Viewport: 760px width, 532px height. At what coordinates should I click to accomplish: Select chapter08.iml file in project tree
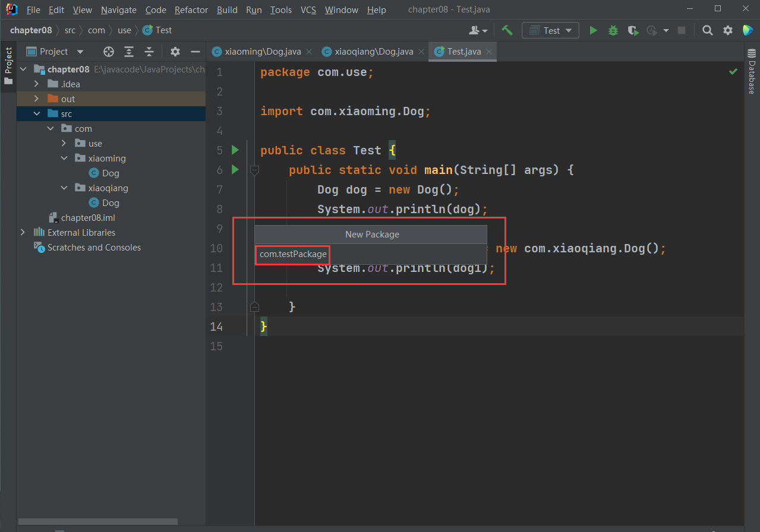[88, 218]
